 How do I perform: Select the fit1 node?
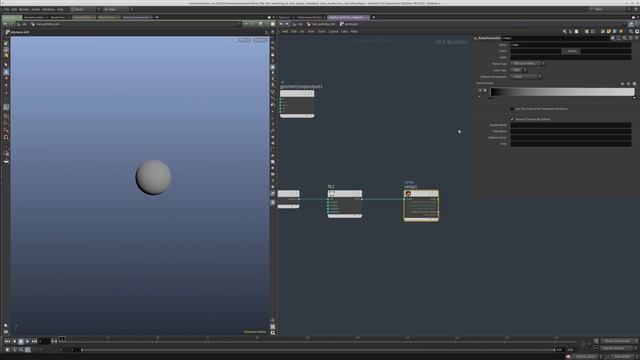point(345,204)
